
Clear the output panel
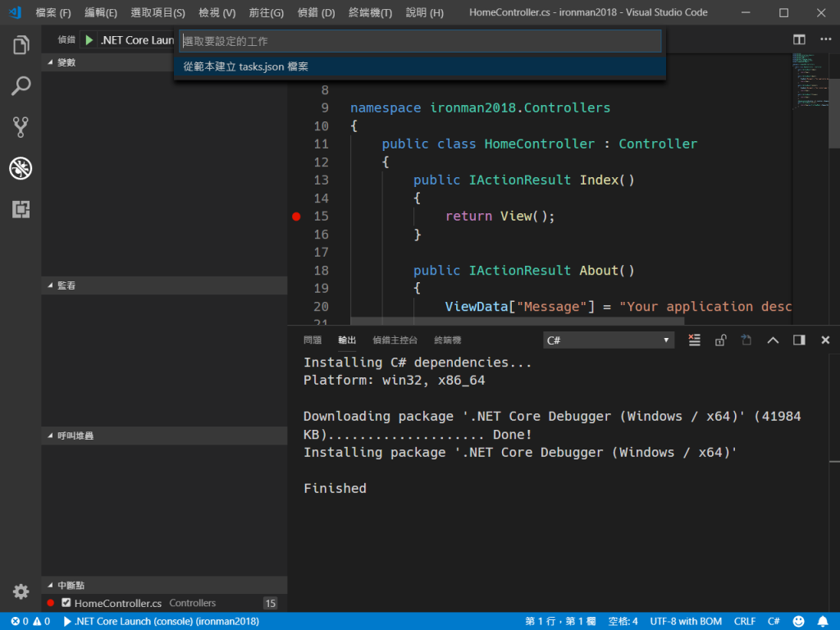(694, 340)
